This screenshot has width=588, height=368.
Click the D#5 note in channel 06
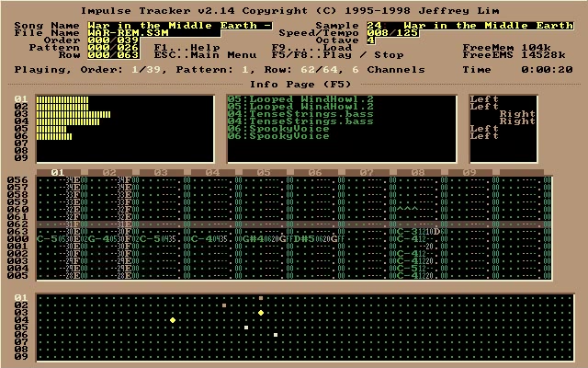(x=304, y=239)
